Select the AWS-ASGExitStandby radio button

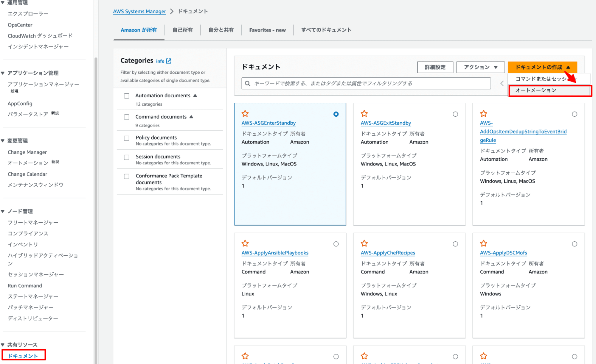(455, 114)
